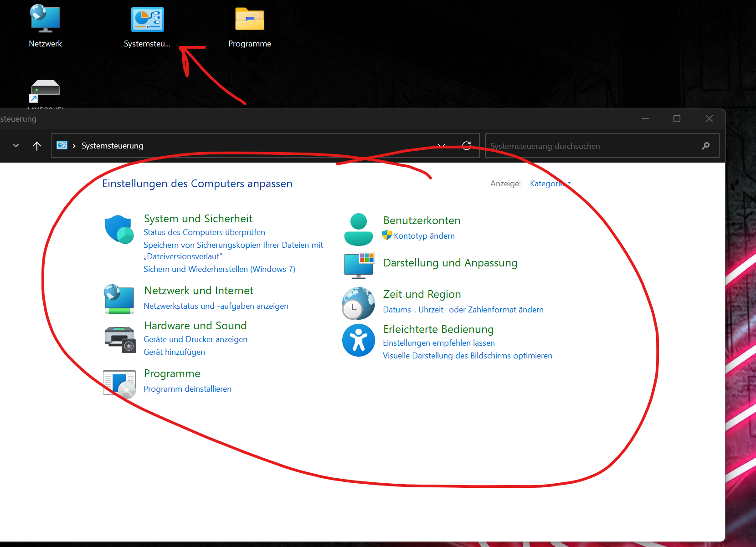Screen dimensions: 756x547
Task: Open the Erleichterte Bedienung category
Action: click(x=438, y=329)
